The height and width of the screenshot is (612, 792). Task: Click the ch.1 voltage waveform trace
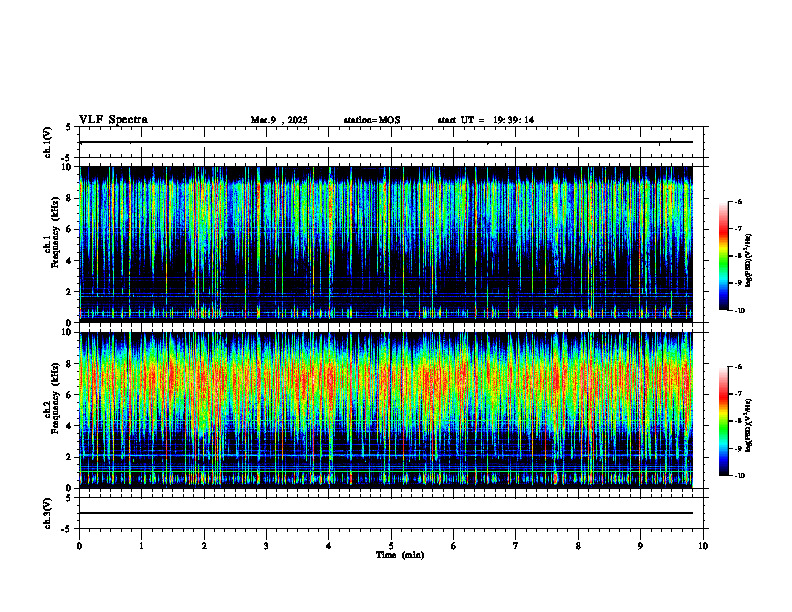pyautogui.click(x=386, y=142)
